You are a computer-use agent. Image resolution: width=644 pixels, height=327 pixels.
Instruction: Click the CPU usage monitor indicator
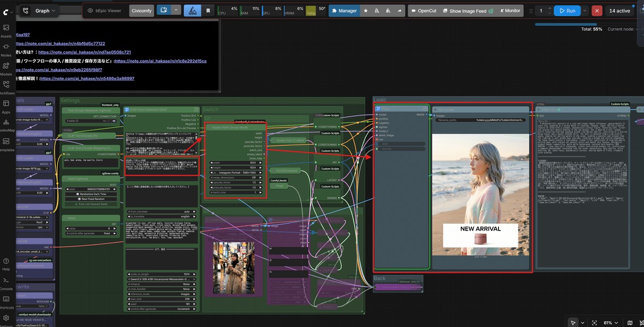point(228,10)
